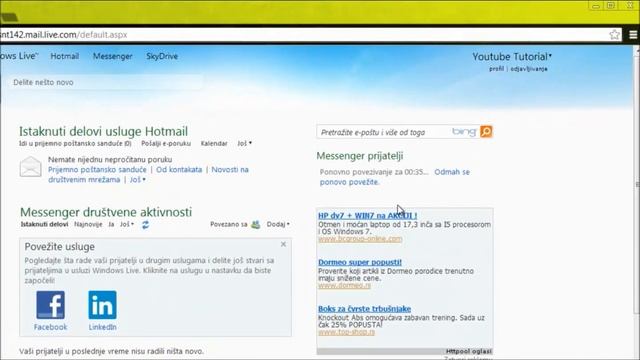Expand the Dodaj dropdown
Viewport: 640px width, 360px height.
(278, 224)
